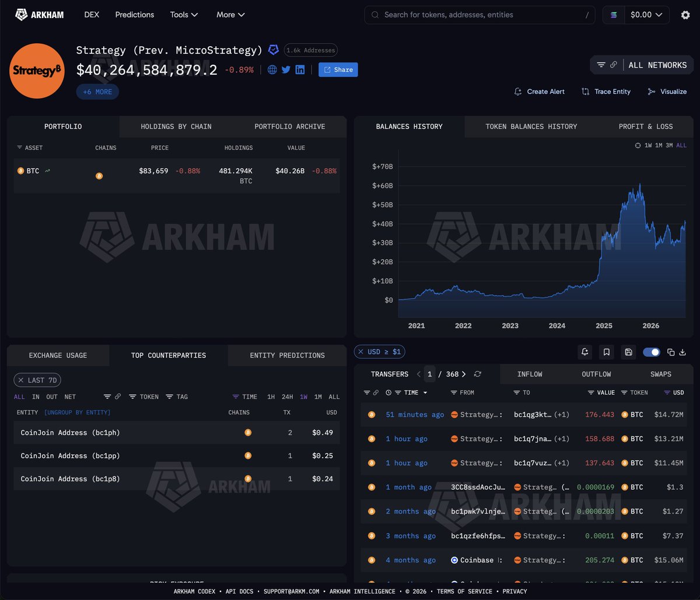The image size is (700, 600).
Task: Open Strategy's website globe icon
Action: coord(272,69)
